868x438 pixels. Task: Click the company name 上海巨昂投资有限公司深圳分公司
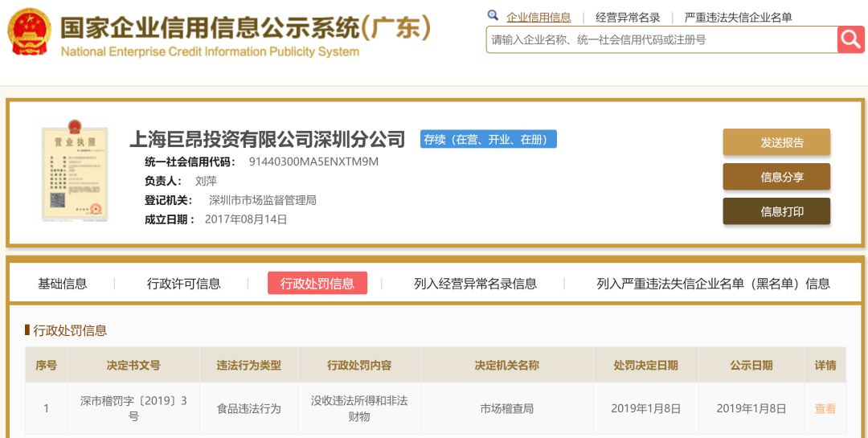(268, 139)
